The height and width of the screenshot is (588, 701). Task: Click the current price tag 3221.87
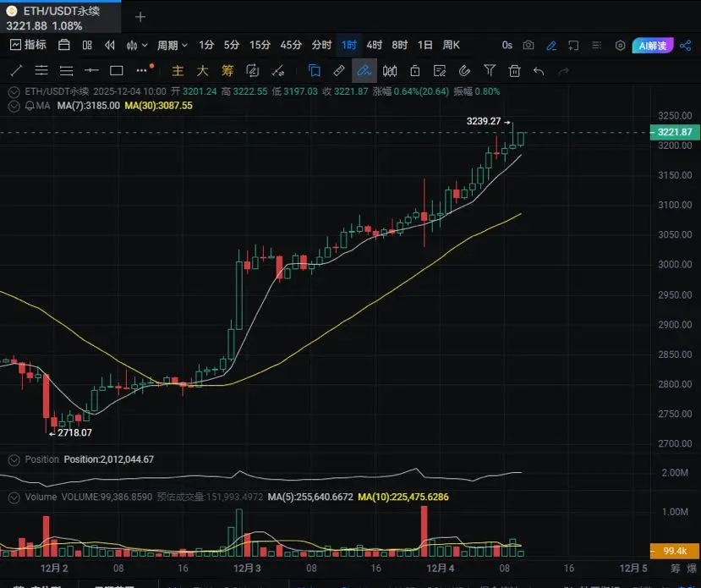[x=675, y=132]
